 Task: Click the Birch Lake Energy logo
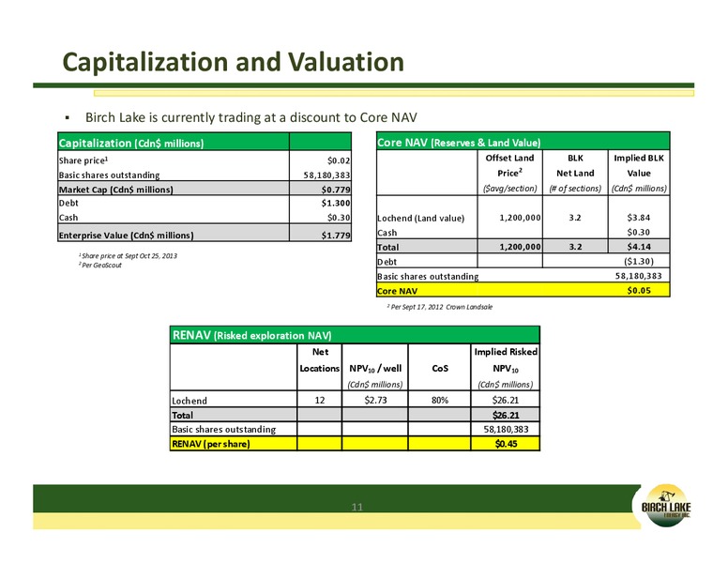coord(666,506)
